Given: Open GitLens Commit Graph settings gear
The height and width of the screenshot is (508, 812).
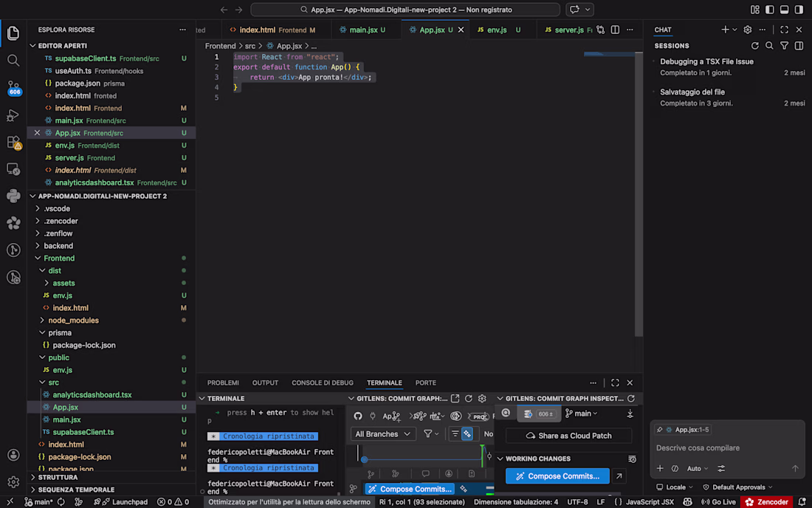Looking at the screenshot, I should coord(482,399).
